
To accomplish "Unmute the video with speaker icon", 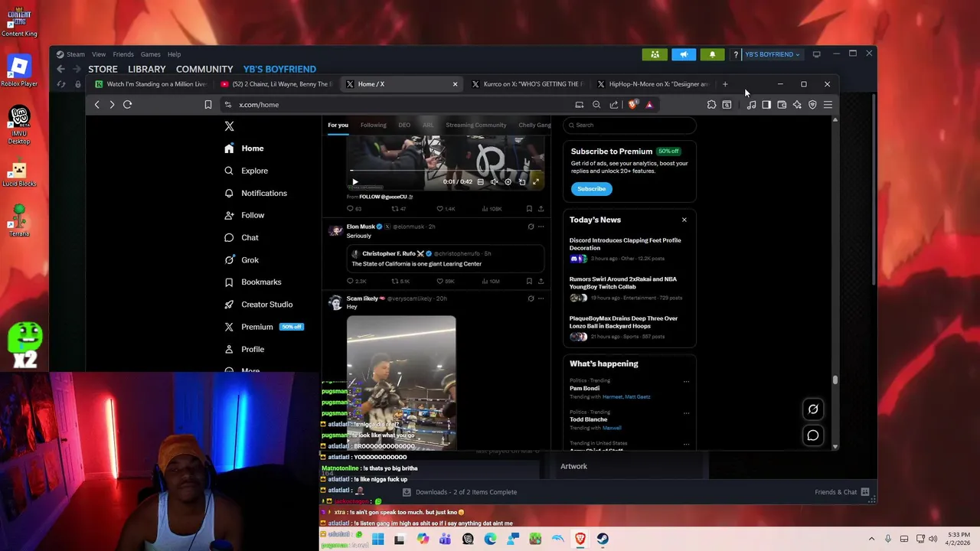I will click(494, 182).
